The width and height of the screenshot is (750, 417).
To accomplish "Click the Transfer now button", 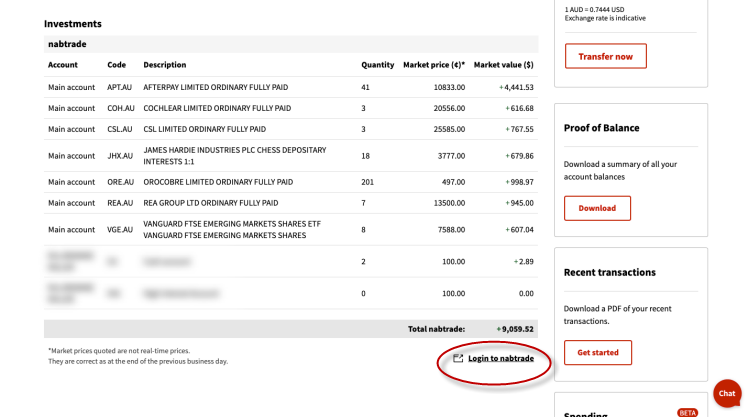I will 606,56.
